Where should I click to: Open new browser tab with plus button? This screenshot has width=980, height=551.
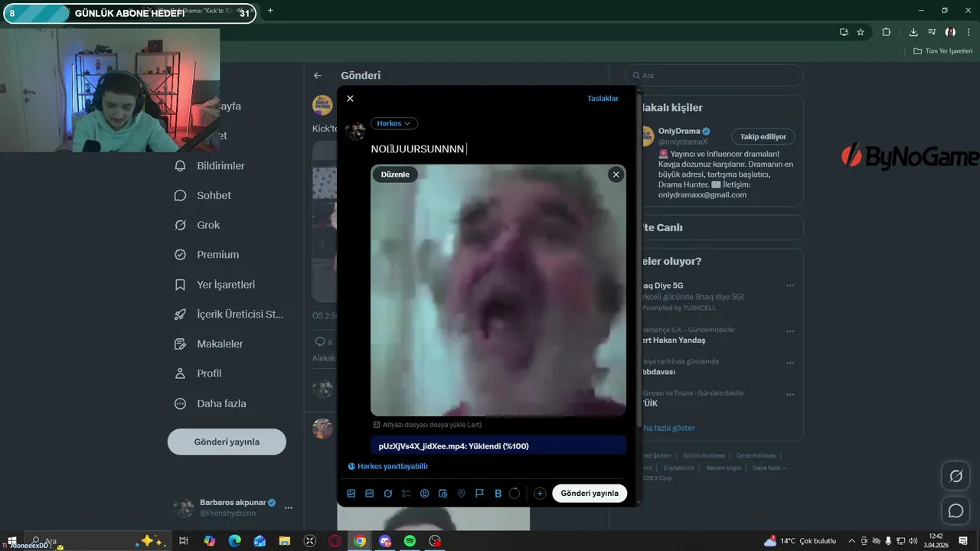coord(270,11)
